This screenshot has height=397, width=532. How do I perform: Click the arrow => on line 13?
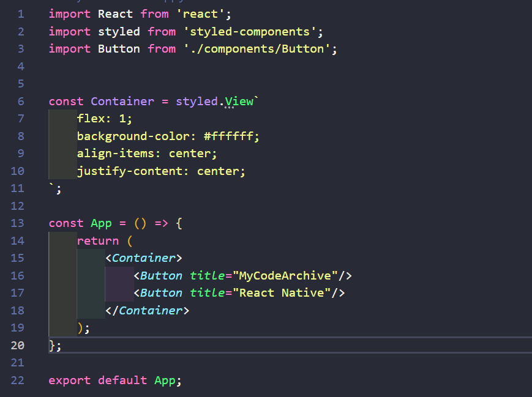(161, 223)
